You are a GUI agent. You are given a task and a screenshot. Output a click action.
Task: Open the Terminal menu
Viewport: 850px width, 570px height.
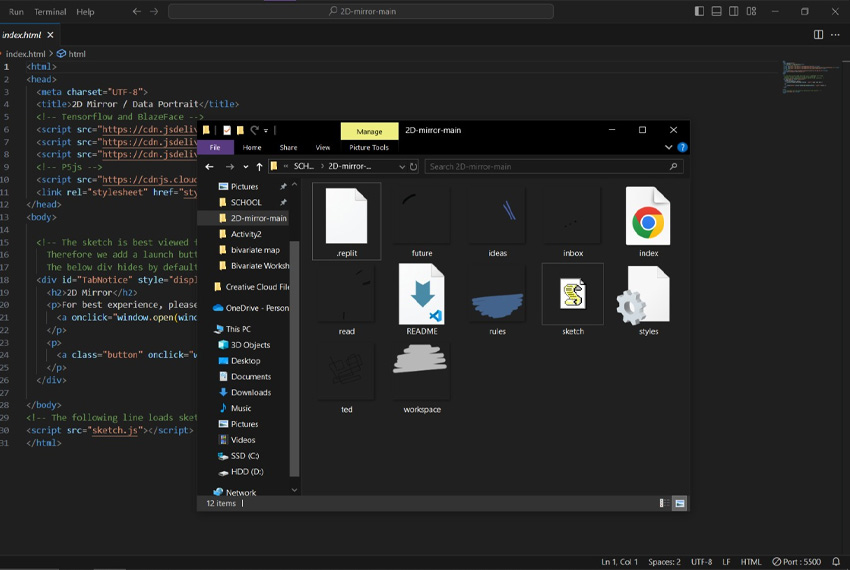coord(50,12)
